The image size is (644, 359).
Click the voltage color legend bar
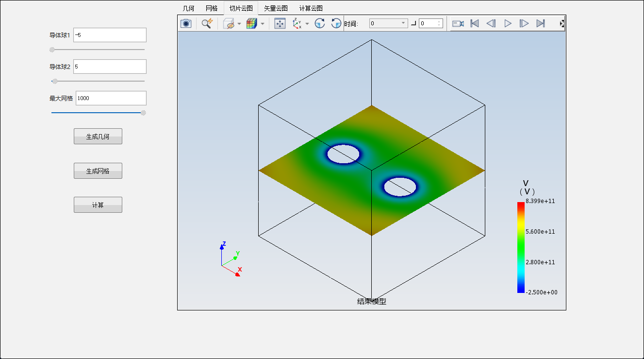pos(521,247)
